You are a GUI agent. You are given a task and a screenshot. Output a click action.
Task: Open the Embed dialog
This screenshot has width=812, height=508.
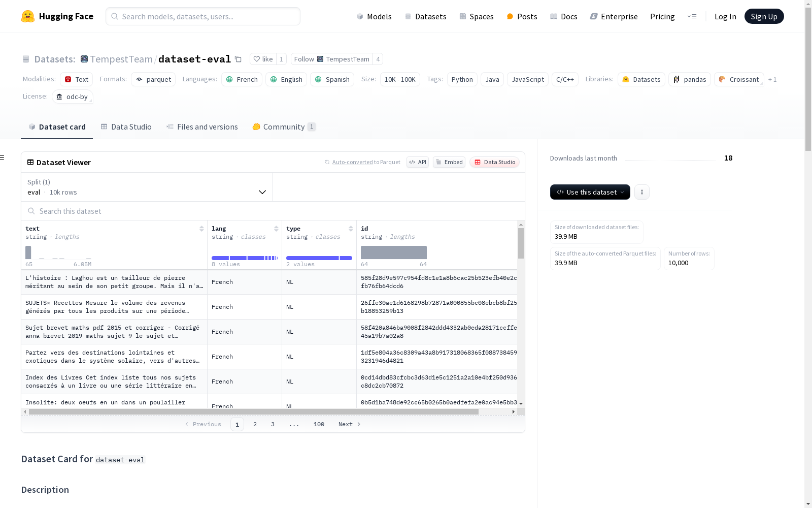449,162
